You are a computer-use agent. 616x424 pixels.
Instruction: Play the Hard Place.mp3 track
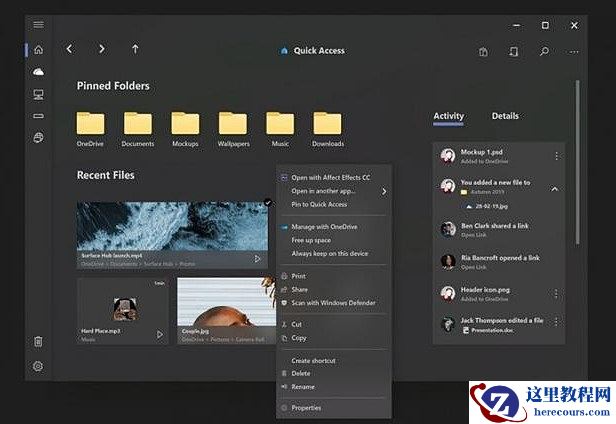[160, 335]
